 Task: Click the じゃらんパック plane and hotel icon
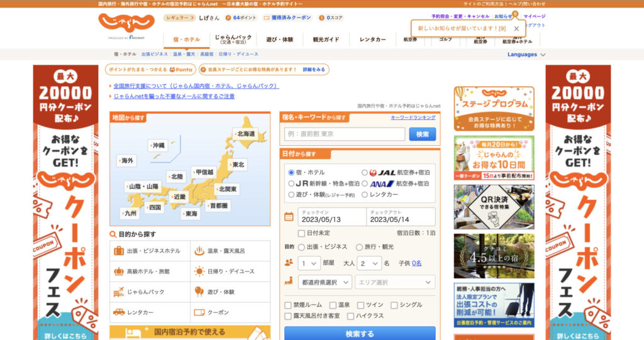[119, 292]
